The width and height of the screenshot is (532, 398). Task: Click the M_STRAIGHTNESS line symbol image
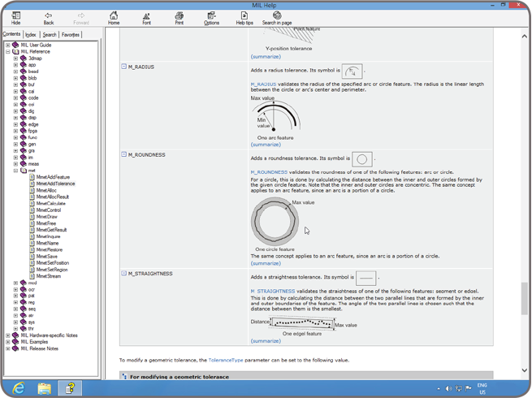tap(366, 278)
